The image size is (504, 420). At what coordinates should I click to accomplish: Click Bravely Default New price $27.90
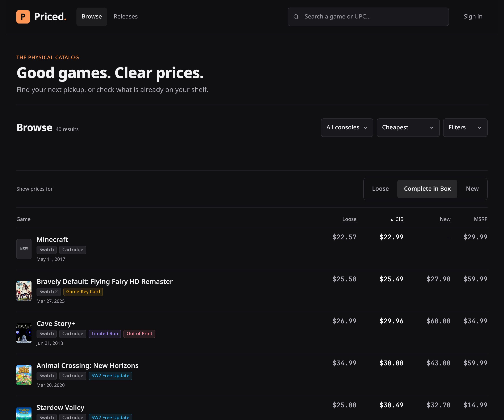pyautogui.click(x=438, y=279)
